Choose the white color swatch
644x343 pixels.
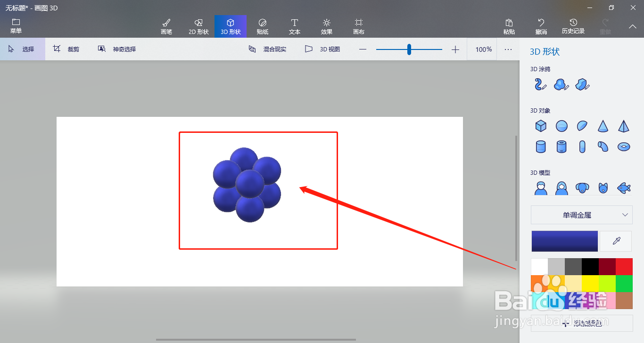coord(539,267)
